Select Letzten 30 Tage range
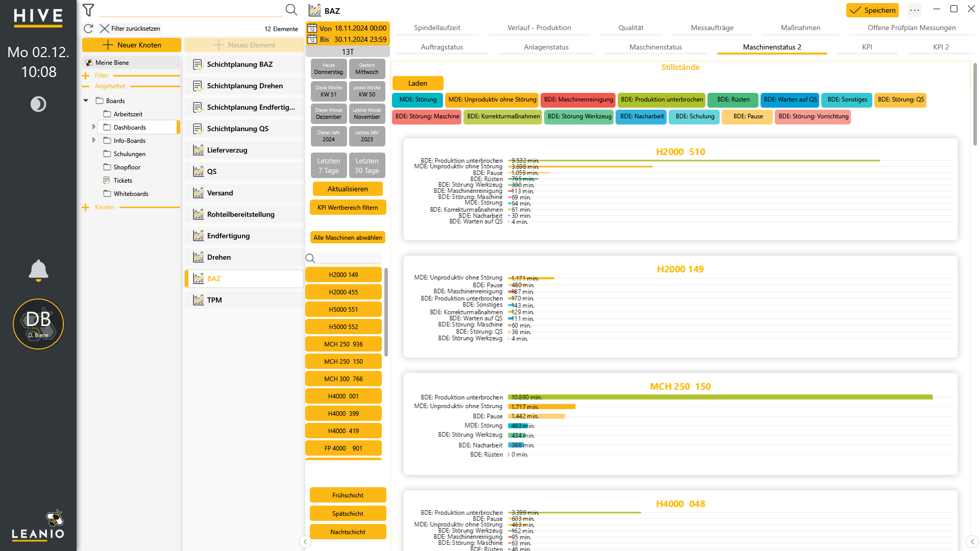 [367, 166]
